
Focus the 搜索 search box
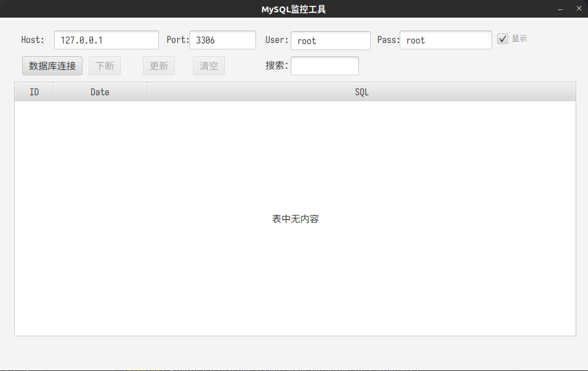pos(325,66)
